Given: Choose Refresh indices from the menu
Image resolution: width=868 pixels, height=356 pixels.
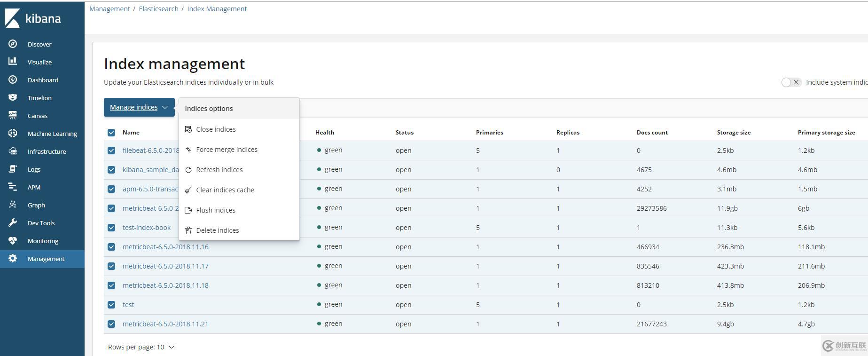Looking at the screenshot, I should (x=239, y=170).
